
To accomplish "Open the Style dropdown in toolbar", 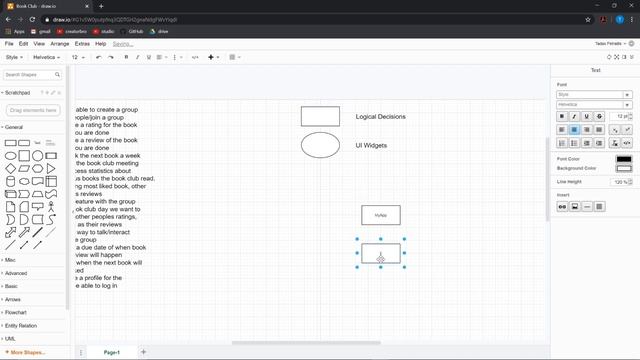I will click(14, 57).
